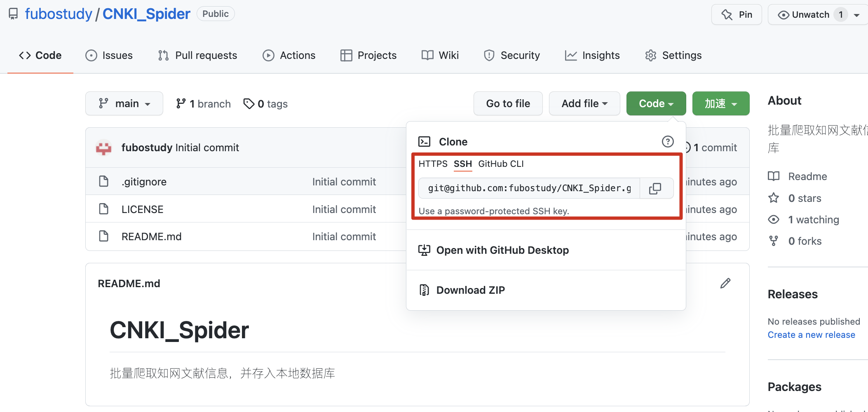
Task: Expand the green 加速 dropdown
Action: click(x=720, y=103)
